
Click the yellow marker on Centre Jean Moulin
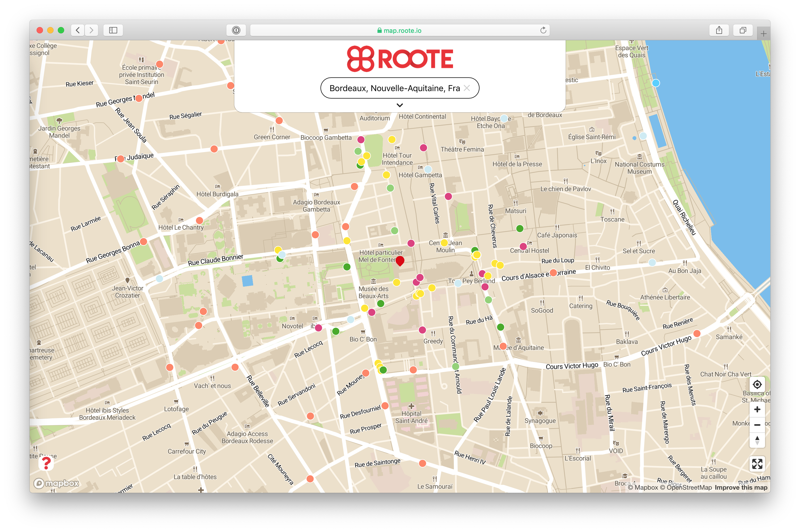[444, 243]
